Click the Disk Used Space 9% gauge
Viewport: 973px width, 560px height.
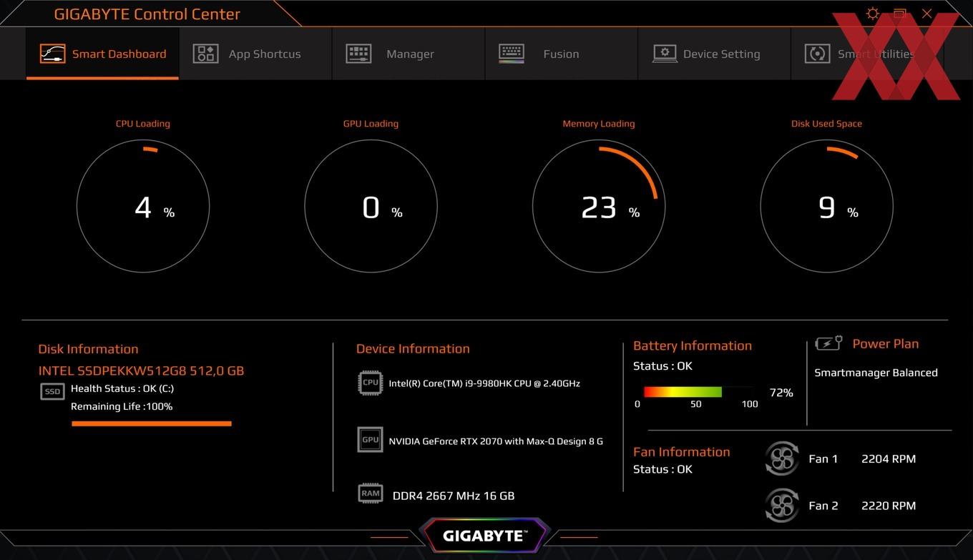(x=826, y=206)
